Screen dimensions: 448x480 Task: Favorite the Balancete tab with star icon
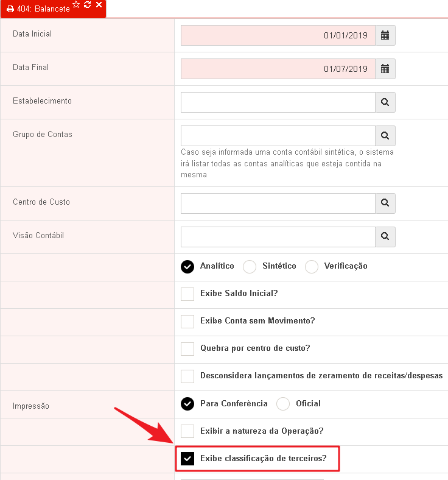point(76,5)
